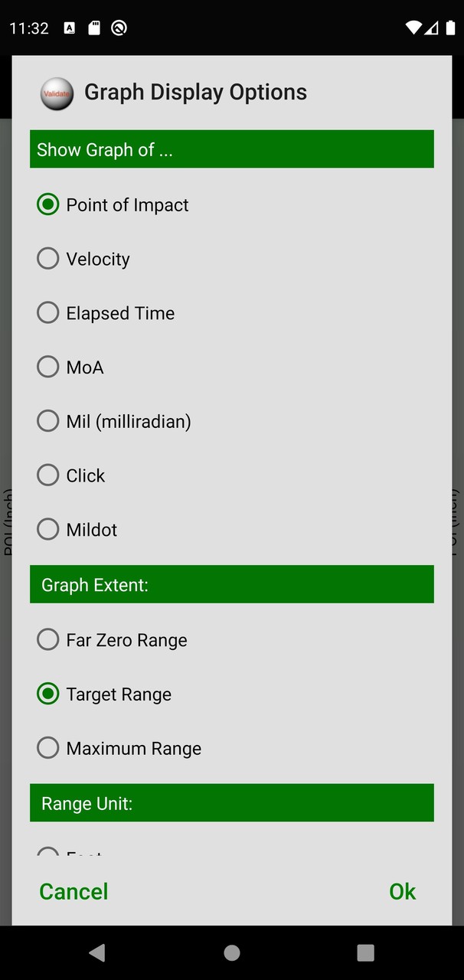This screenshot has width=464, height=980.
Task: Tap the cellular signal icon
Action: (x=433, y=28)
